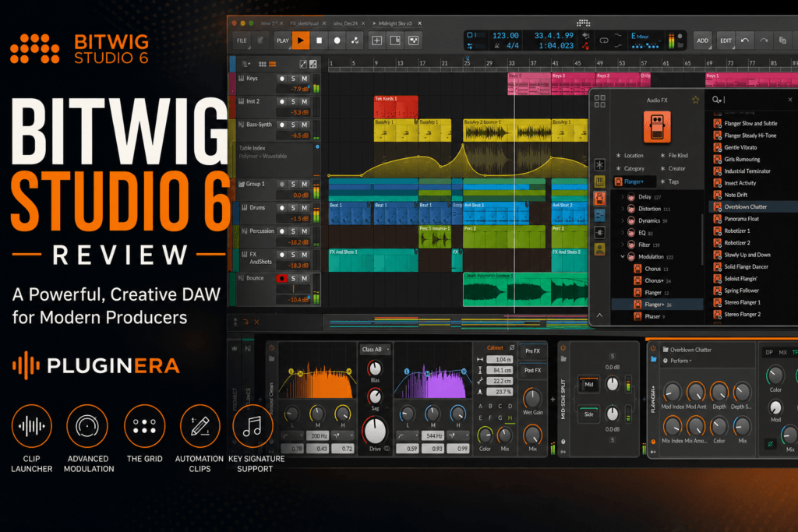Select the Everything asterisk browser source icon
The image size is (798, 532).
[599, 164]
